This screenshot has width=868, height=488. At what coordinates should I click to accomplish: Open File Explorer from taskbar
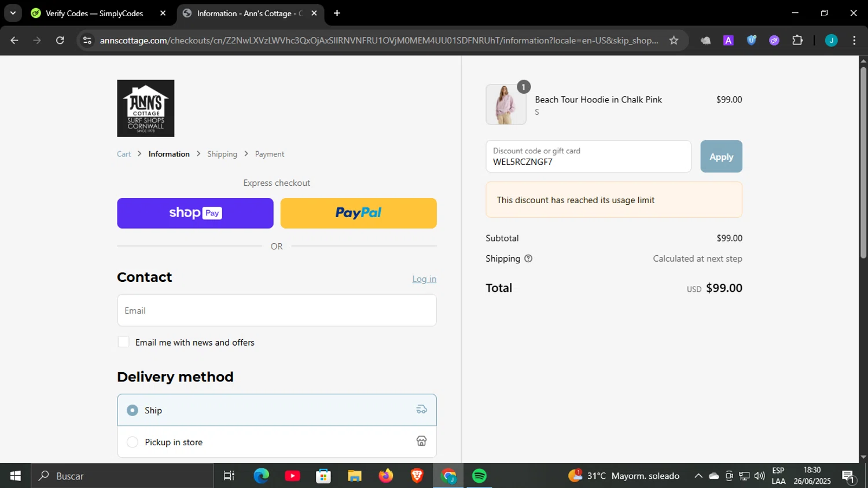(x=355, y=476)
